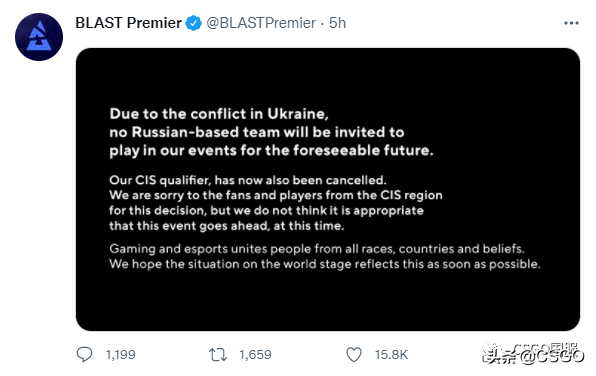This screenshot has width=596, height=376.
Task: Retweet using the arrows icon
Action: point(218,355)
